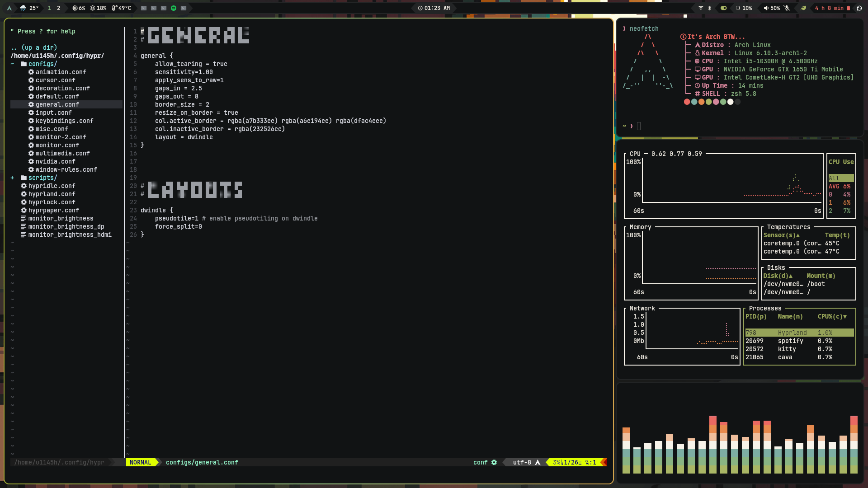Viewport: 868px width, 488px height.
Task: Click the leaf power-profile icon in tray
Action: tap(804, 8)
